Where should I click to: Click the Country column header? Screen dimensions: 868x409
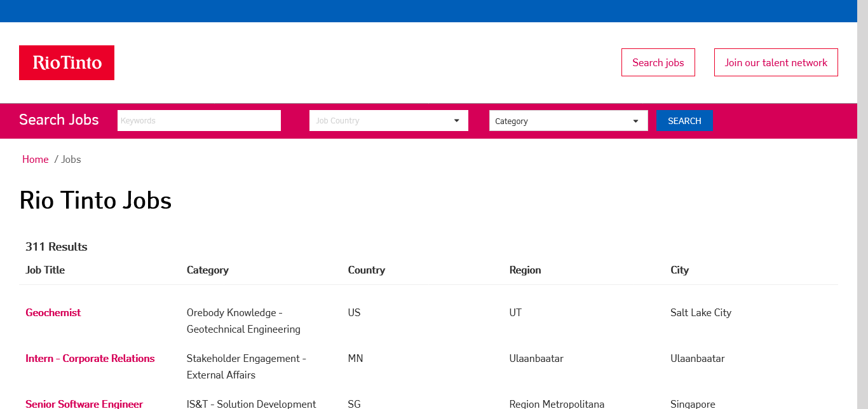click(367, 270)
